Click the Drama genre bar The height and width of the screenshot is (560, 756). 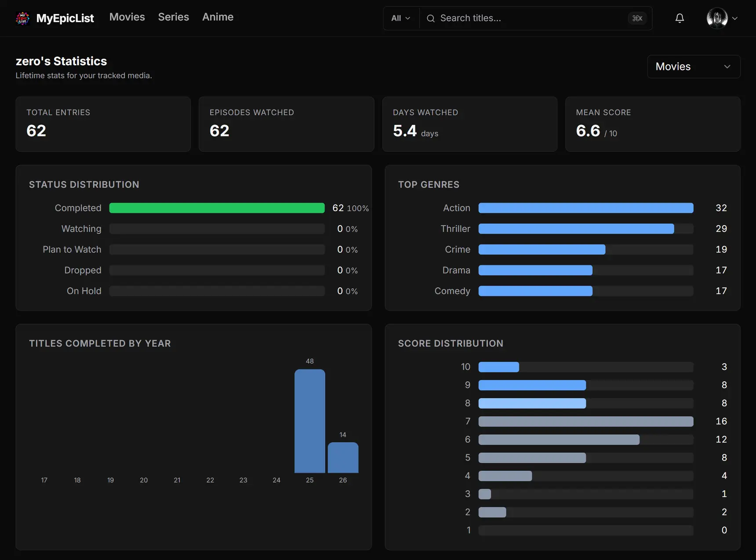pyautogui.click(x=535, y=270)
